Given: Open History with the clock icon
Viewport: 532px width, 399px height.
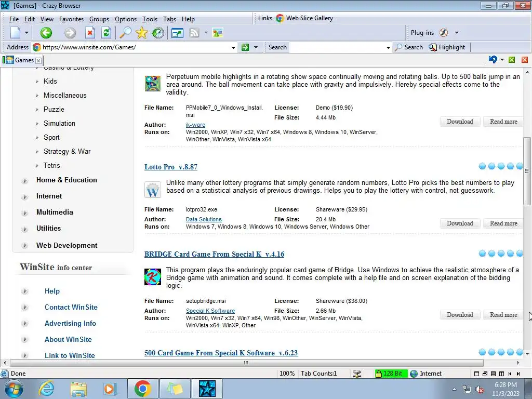Looking at the screenshot, I should click(x=158, y=33).
